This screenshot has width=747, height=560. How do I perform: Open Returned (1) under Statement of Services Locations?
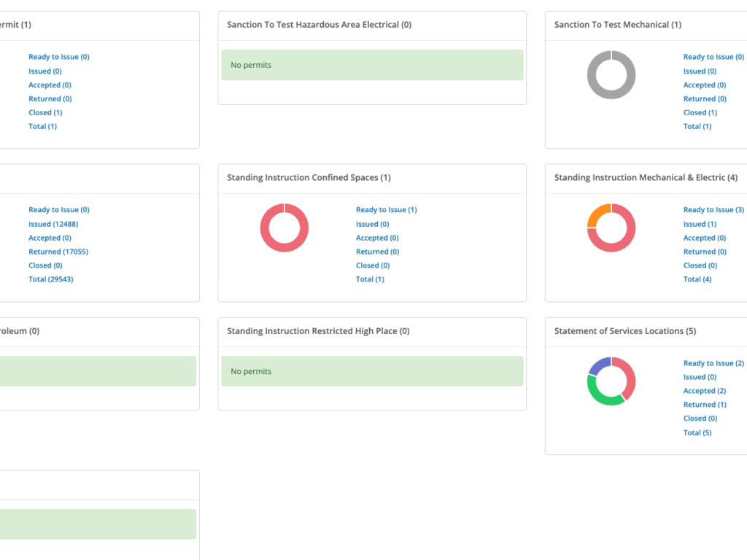pyautogui.click(x=703, y=404)
